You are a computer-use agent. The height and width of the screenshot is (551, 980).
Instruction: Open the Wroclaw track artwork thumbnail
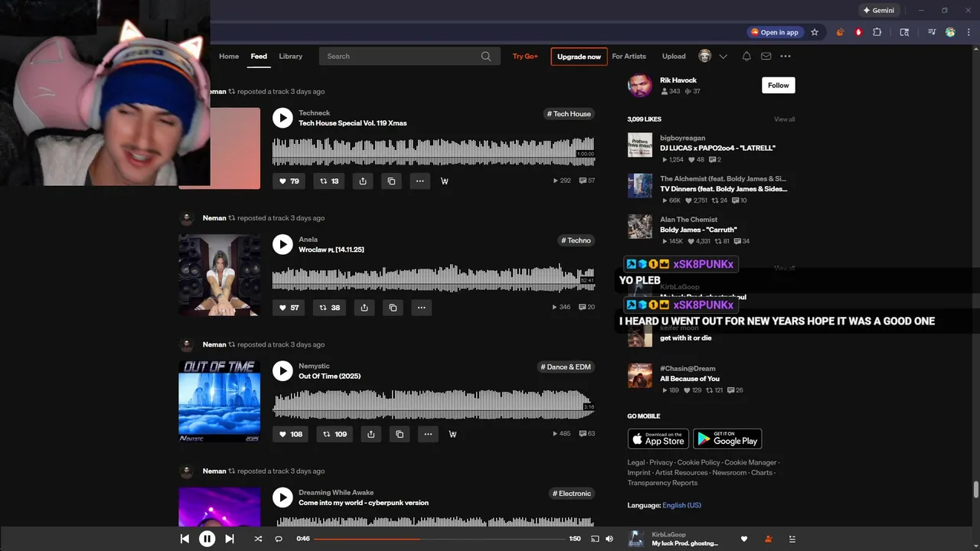point(219,275)
